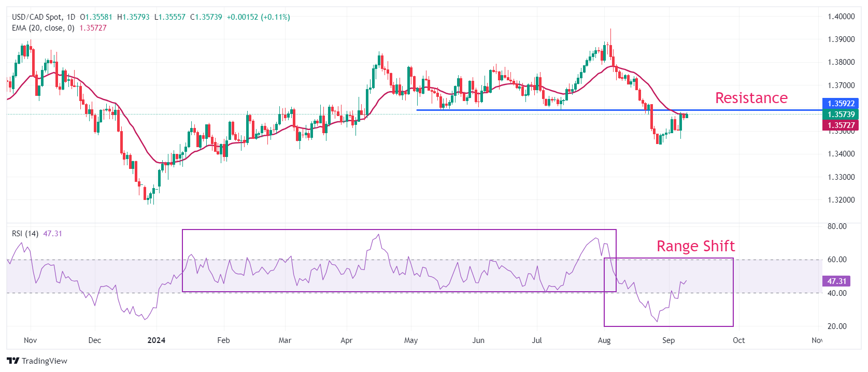Click the Sep label on the time axis
The width and height of the screenshot is (868, 372).
[668, 340]
